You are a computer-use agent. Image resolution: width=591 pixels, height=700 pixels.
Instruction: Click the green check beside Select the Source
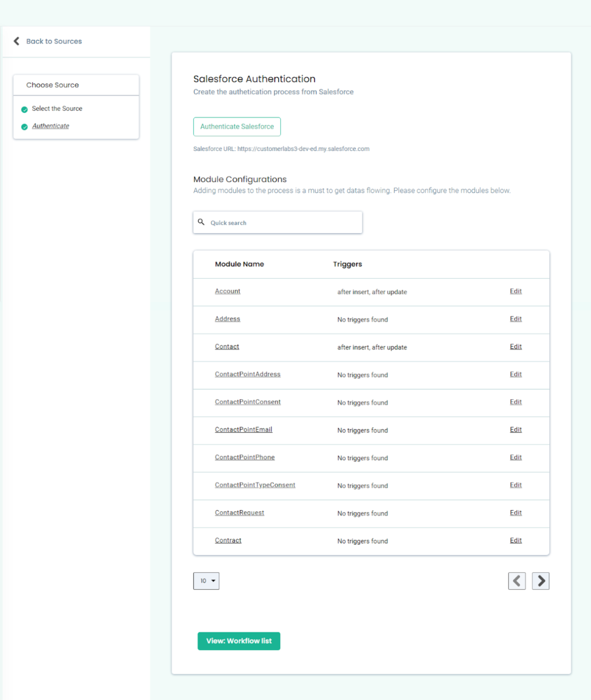[x=25, y=109]
